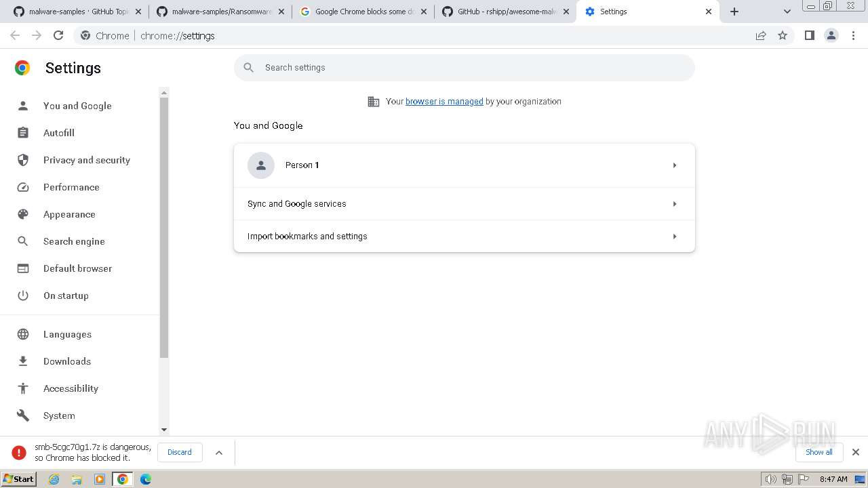Close the Settings tab
The height and width of the screenshot is (488, 868).
[x=709, y=12]
